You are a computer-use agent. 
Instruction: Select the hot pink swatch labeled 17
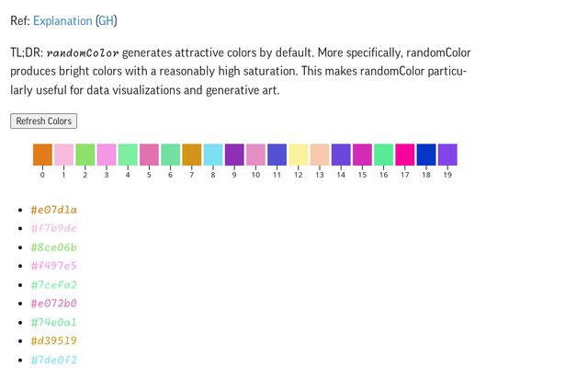(x=405, y=155)
